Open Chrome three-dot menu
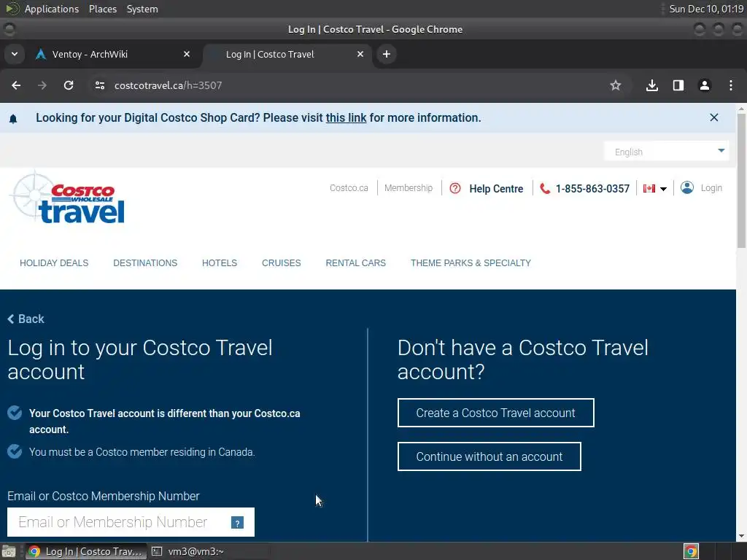 731,85
